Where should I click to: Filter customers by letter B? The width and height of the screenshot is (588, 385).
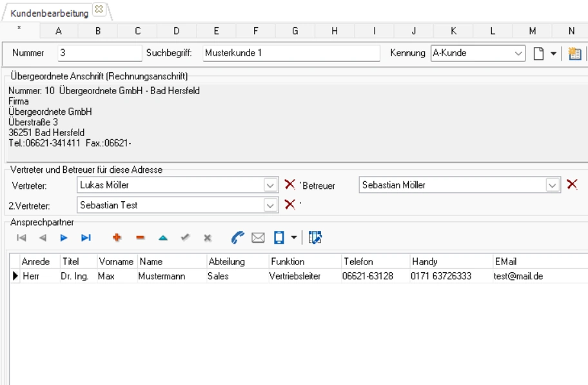[98, 31]
